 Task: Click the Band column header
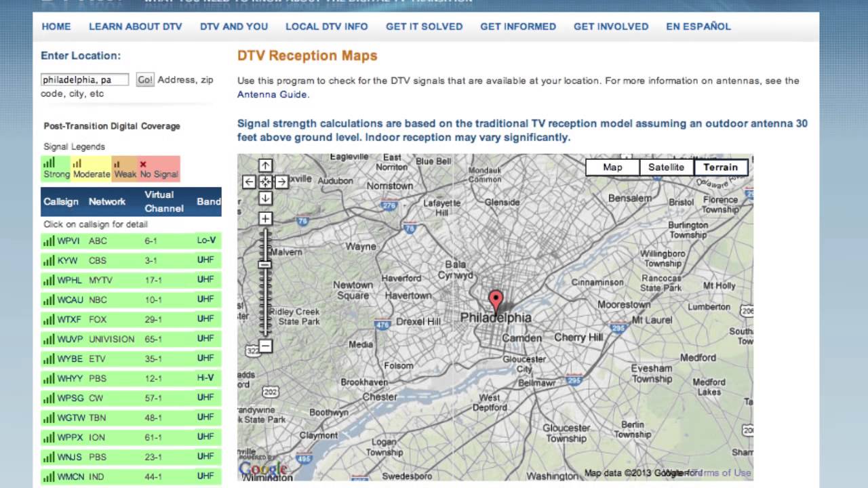[209, 201]
